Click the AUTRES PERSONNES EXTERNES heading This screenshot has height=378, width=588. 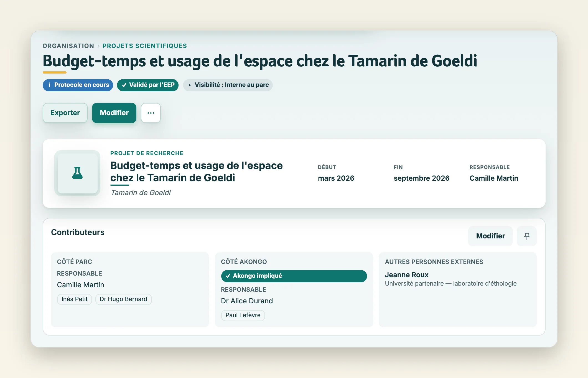point(434,262)
